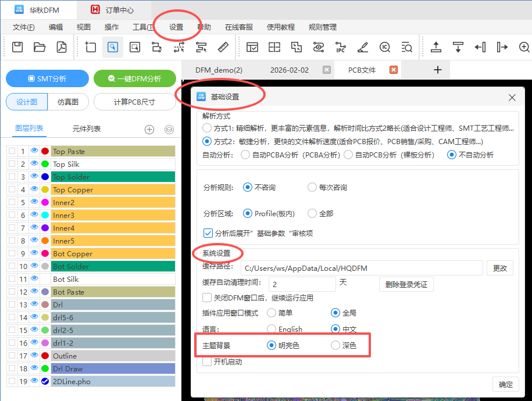Add a new tab with plus icon
The image size is (532, 401).
tap(438, 70)
